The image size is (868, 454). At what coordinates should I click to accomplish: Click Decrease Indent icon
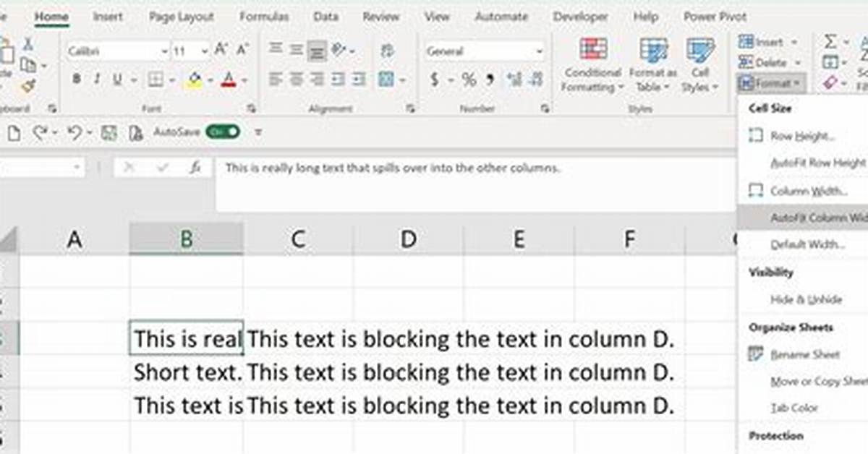[x=337, y=80]
